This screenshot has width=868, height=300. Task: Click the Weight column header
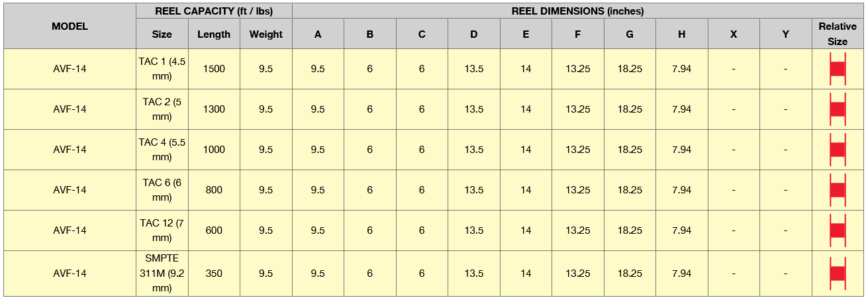265,34
